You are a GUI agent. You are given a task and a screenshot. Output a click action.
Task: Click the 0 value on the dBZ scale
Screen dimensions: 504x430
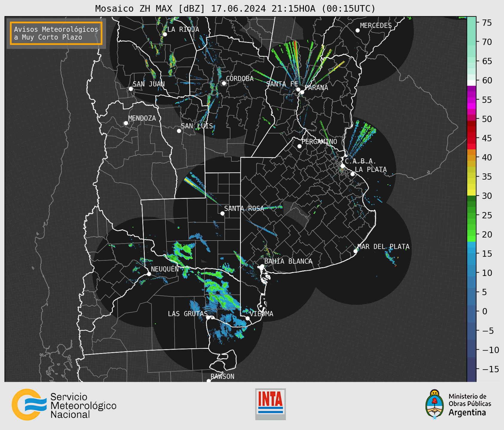pos(484,311)
